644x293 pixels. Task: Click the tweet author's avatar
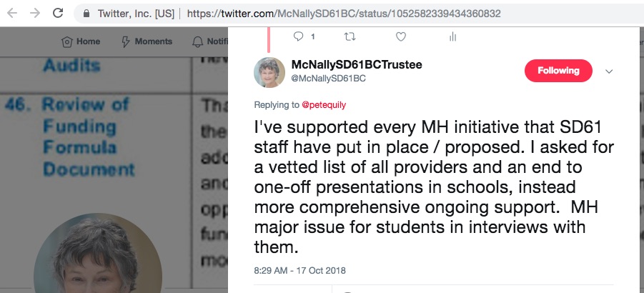(x=269, y=71)
